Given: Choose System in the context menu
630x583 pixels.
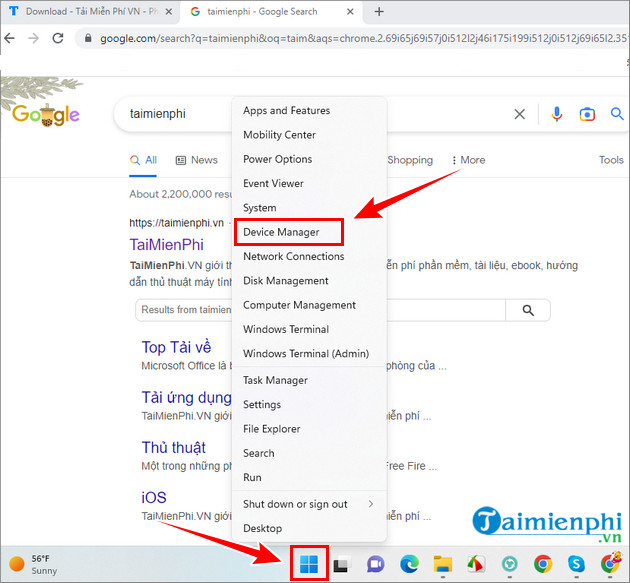Looking at the screenshot, I should (x=309, y=208).
